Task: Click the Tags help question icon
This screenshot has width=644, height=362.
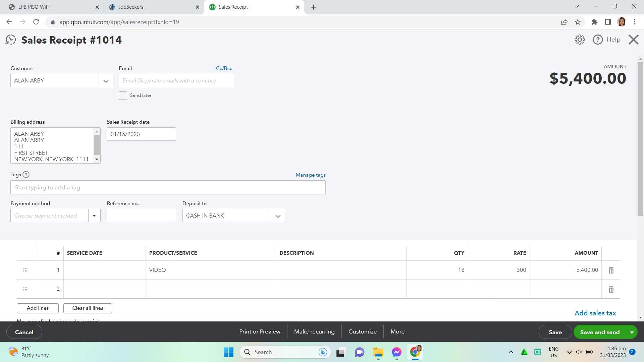Action: 26,175
